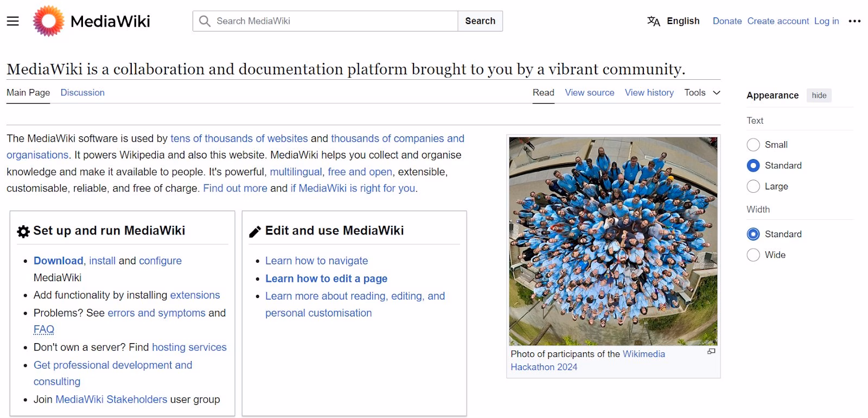Click the Search button
This screenshot has width=868, height=418.
click(x=480, y=21)
